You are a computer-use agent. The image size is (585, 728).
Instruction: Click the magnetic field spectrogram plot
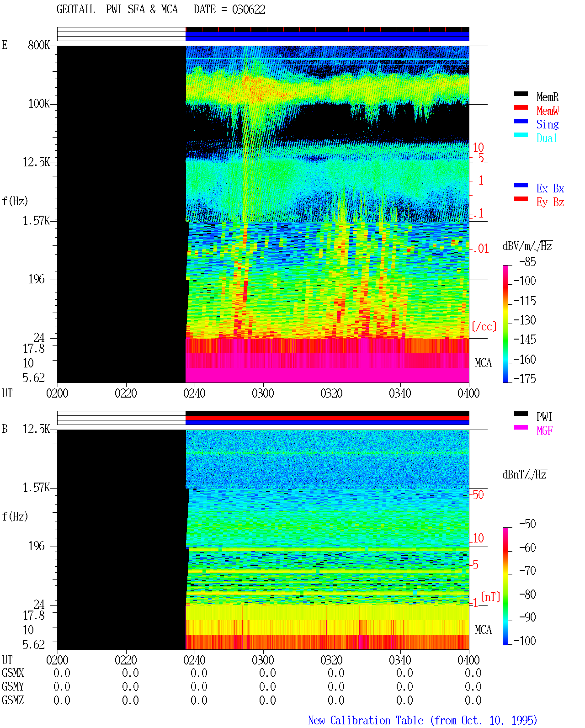(263, 539)
